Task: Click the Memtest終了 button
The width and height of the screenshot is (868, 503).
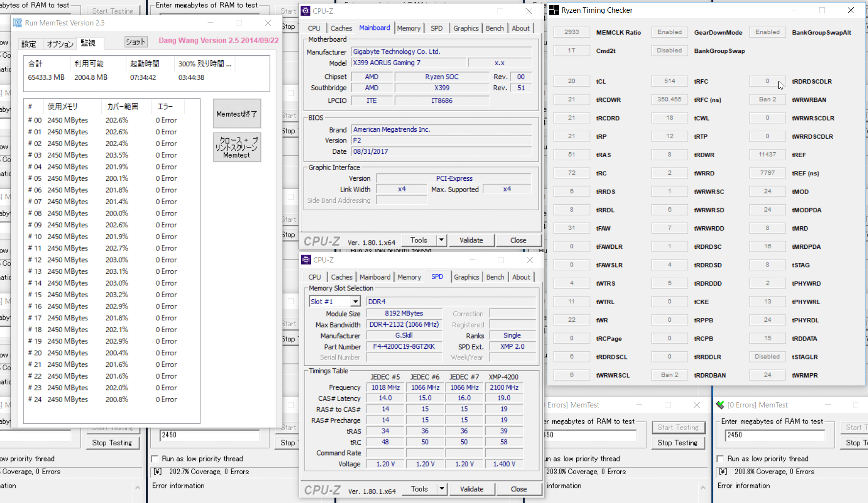Action: (237, 114)
